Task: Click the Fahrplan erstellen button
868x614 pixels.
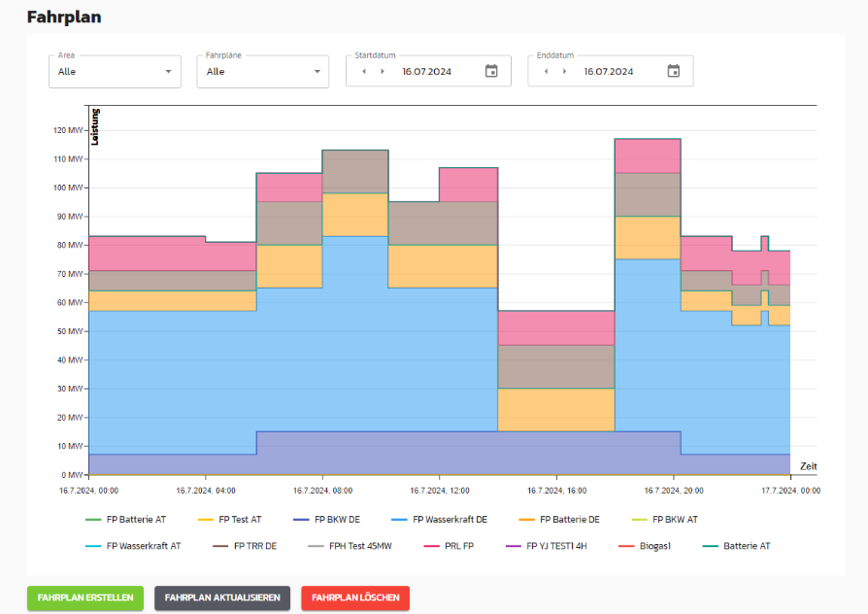Action: click(85, 598)
